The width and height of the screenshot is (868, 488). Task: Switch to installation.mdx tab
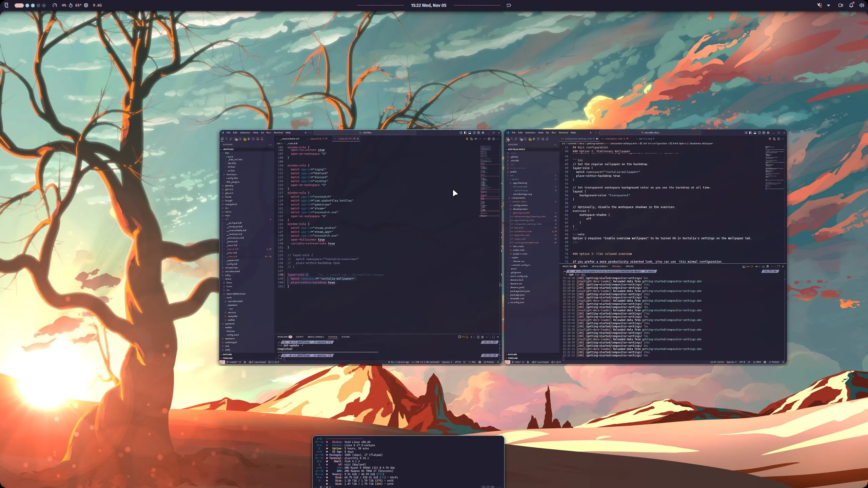pos(614,139)
